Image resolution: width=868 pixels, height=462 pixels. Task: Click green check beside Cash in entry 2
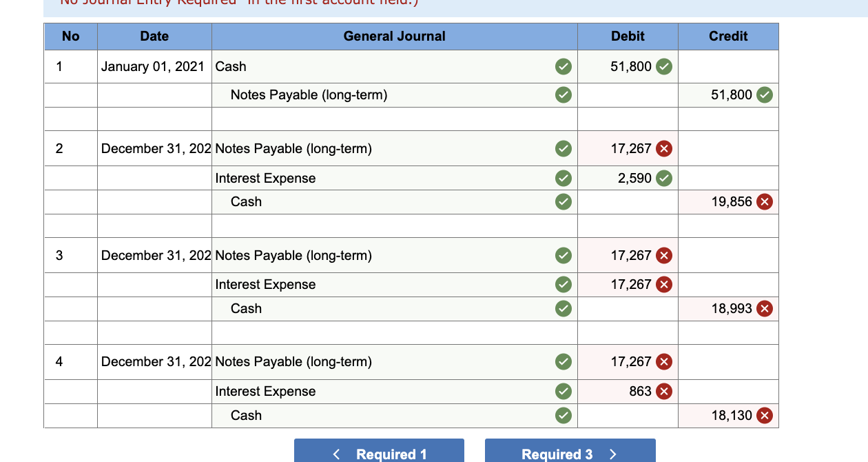click(564, 202)
